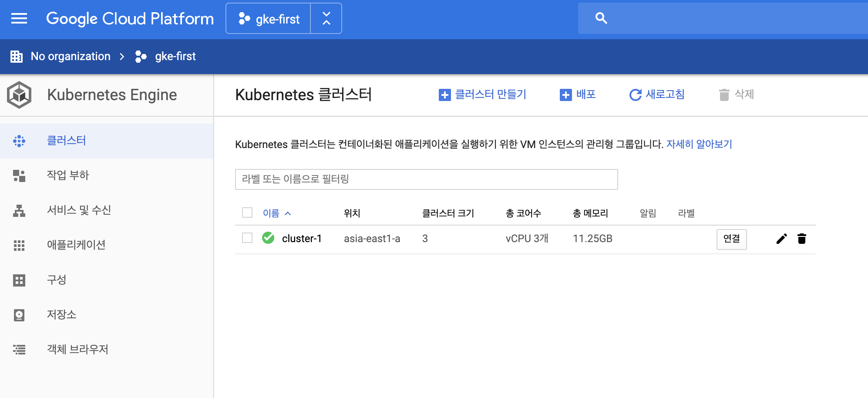Click the 연결 connect button

[732, 239]
